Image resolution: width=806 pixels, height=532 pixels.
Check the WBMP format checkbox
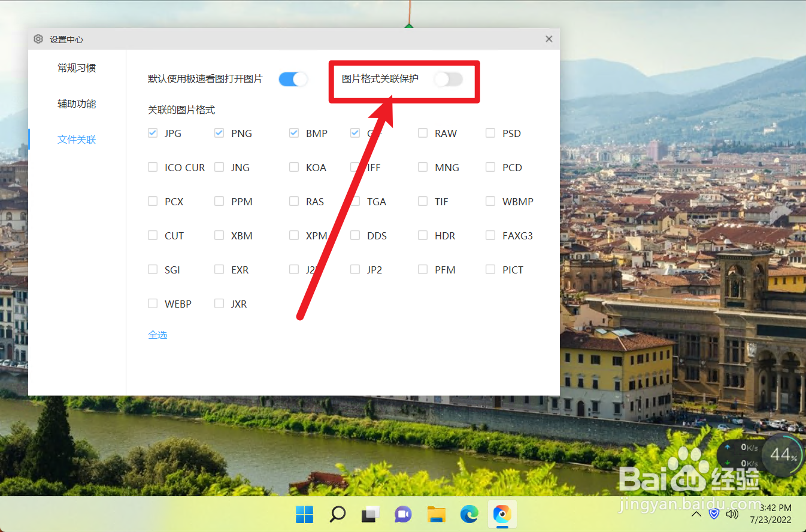490,201
